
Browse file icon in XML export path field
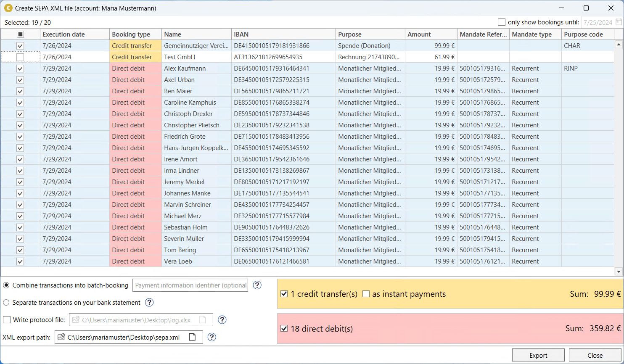tap(192, 337)
